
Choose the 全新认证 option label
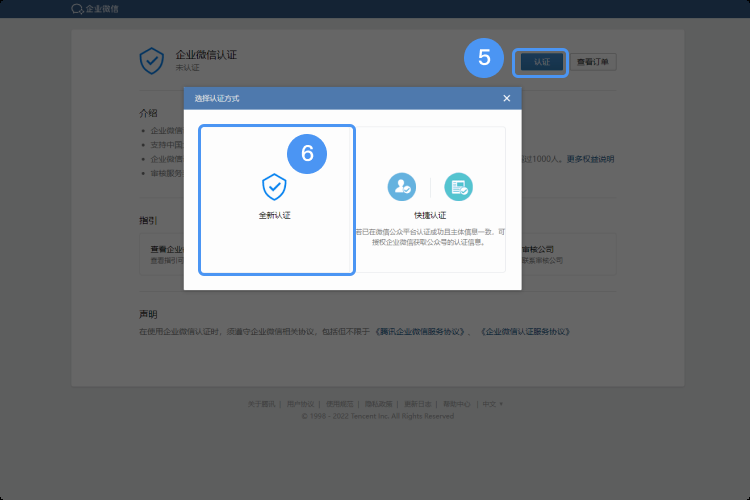(x=275, y=215)
